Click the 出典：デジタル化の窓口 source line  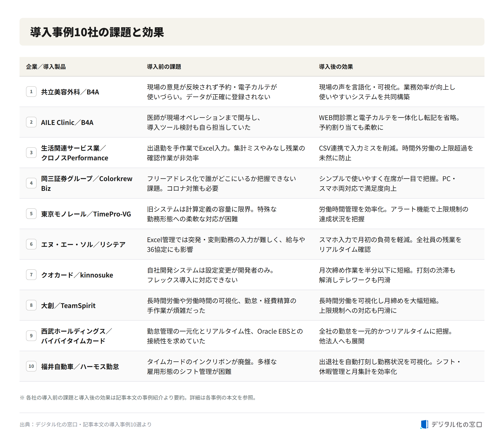[86, 424]
